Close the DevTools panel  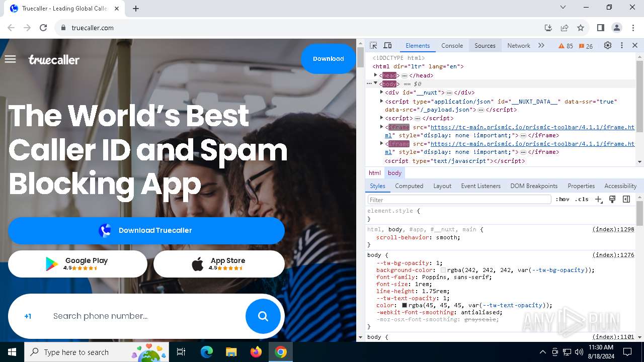635,45
